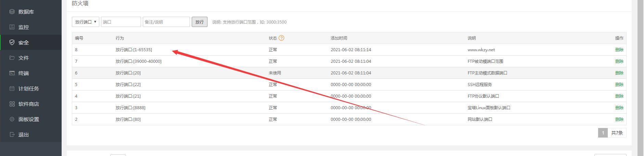Click the database icon in sidebar
The height and width of the screenshot is (156, 644).
(x=12, y=12)
